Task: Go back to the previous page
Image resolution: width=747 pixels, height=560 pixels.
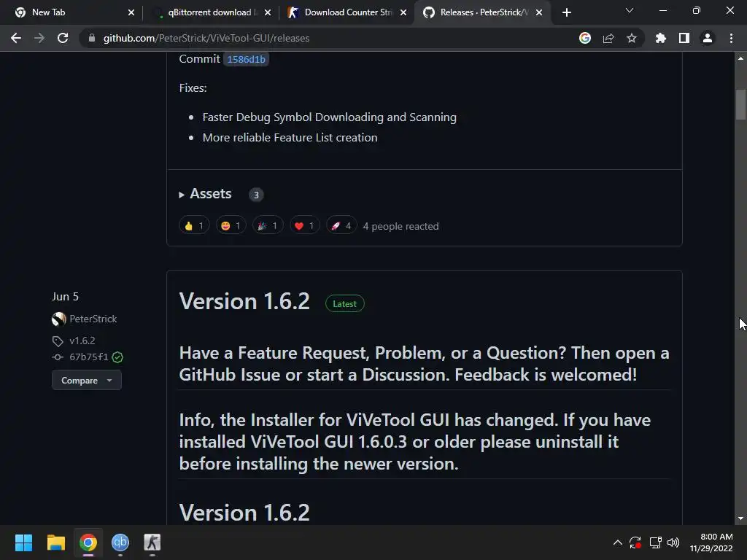Action: click(x=16, y=38)
